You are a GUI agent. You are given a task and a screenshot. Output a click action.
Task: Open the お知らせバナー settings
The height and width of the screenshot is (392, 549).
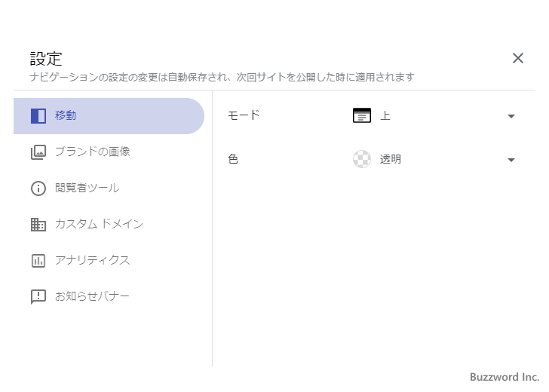point(92,296)
